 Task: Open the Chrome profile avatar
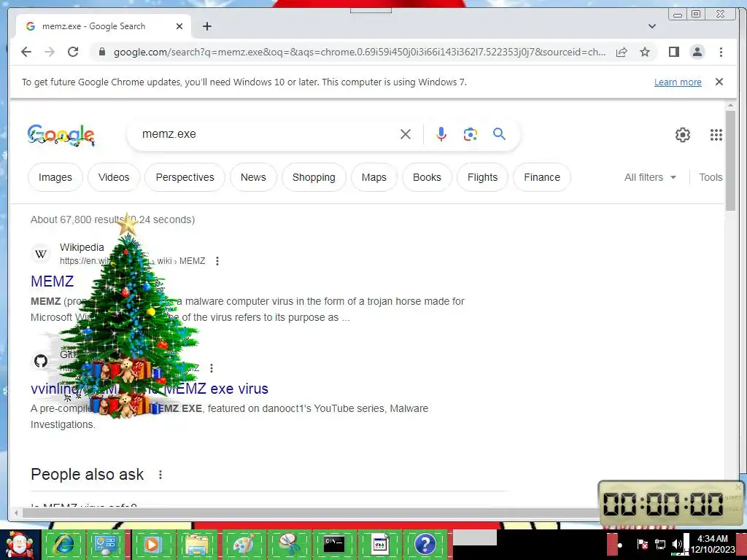click(x=697, y=52)
